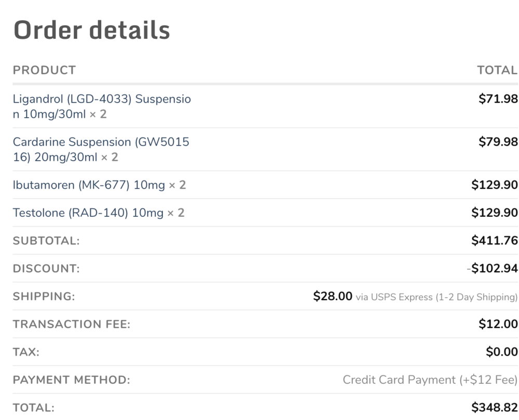The width and height of the screenshot is (519, 420).
Task: Click the TOTAL column header
Action: click(497, 70)
